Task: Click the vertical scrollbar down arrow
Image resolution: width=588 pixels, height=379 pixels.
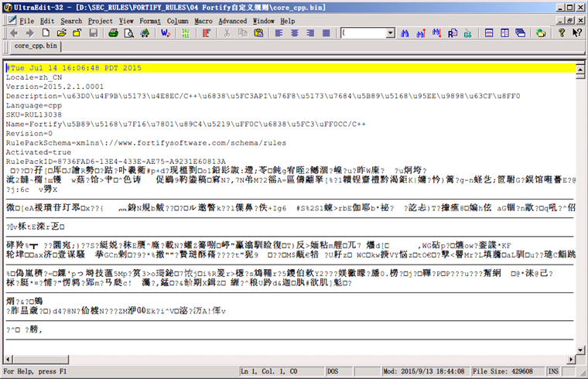Action: pyautogui.click(x=580, y=350)
